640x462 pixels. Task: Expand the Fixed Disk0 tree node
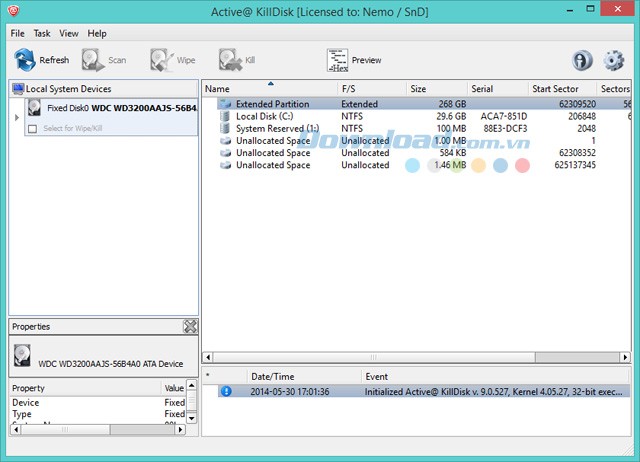(x=15, y=118)
